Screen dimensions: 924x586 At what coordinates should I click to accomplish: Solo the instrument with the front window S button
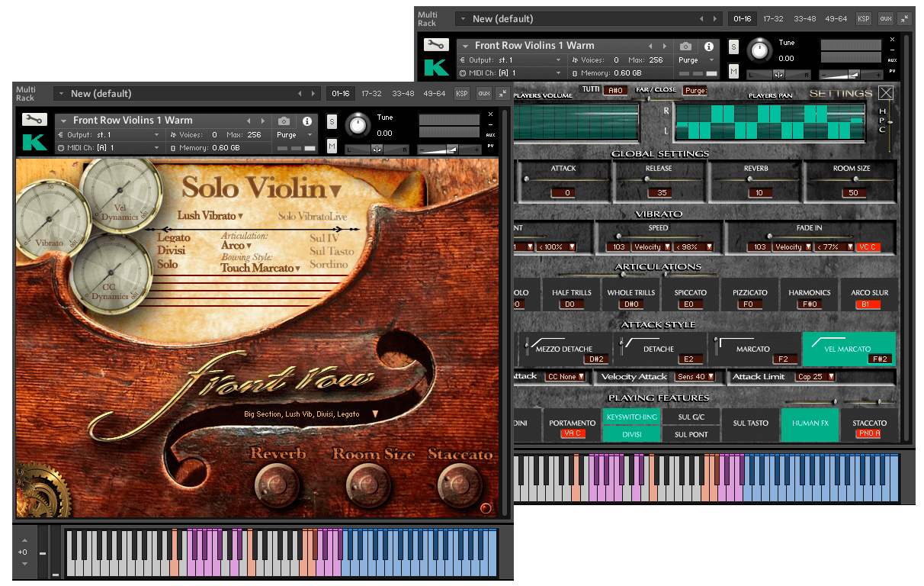click(332, 122)
